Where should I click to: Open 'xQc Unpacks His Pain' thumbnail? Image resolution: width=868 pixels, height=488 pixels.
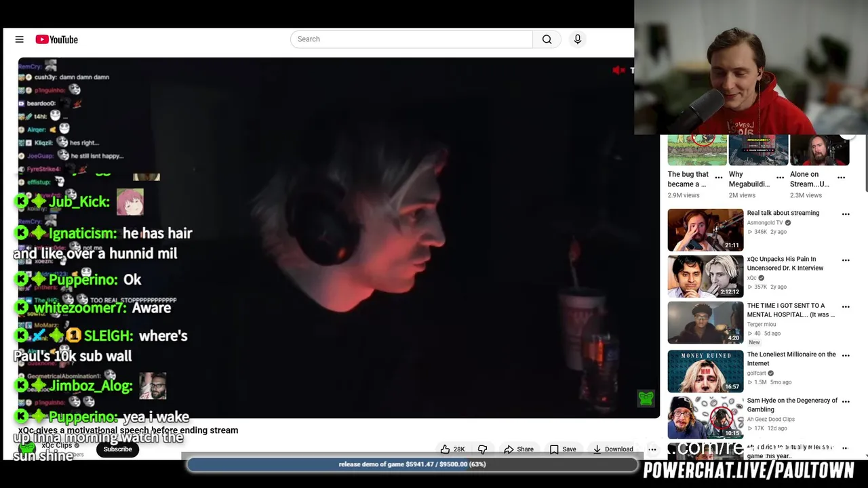[x=705, y=276]
